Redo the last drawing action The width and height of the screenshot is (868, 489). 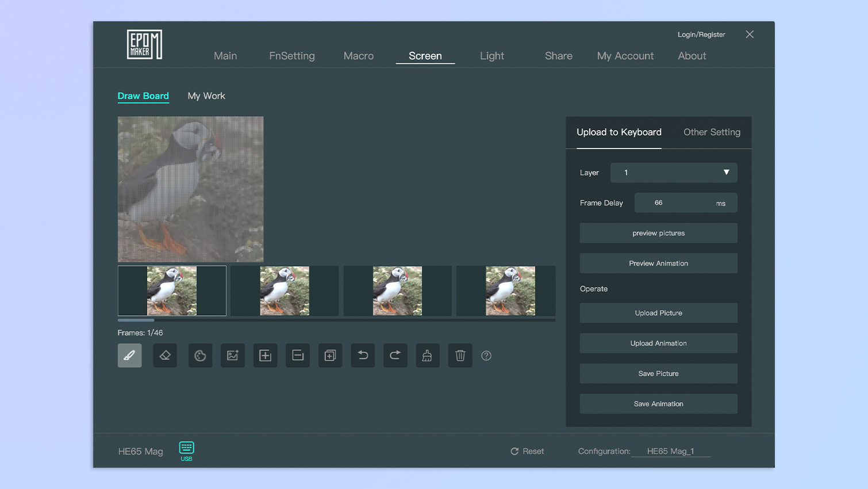click(395, 356)
